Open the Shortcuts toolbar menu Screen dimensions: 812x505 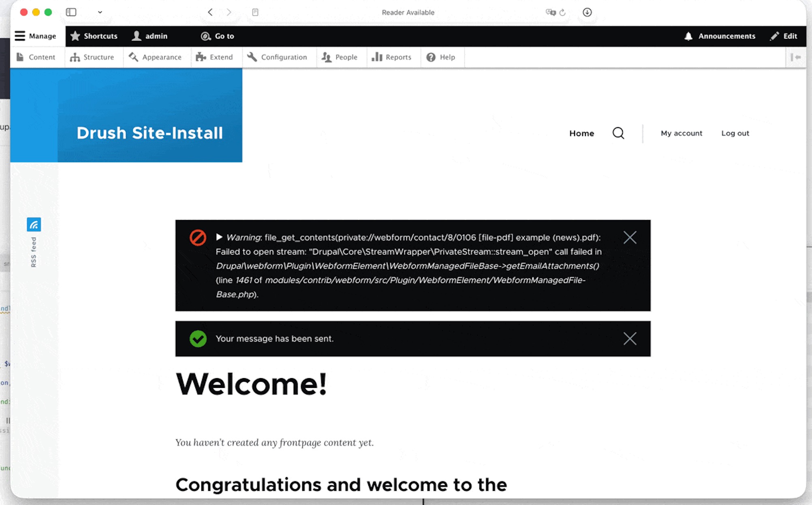tap(94, 36)
